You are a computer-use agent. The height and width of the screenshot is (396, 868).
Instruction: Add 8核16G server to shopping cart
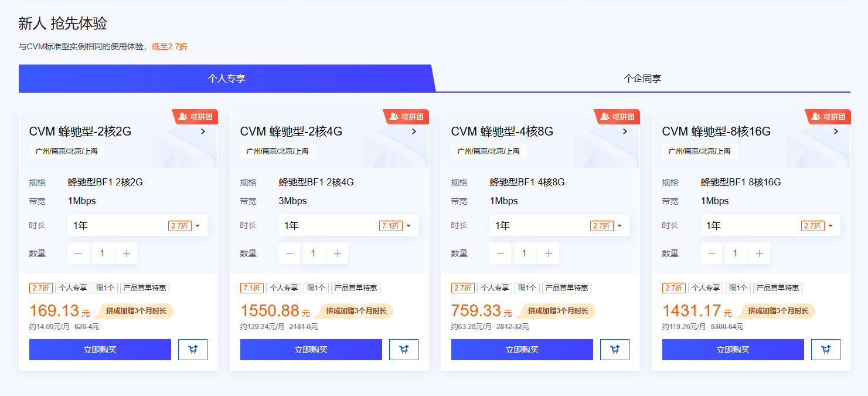pyautogui.click(x=826, y=350)
